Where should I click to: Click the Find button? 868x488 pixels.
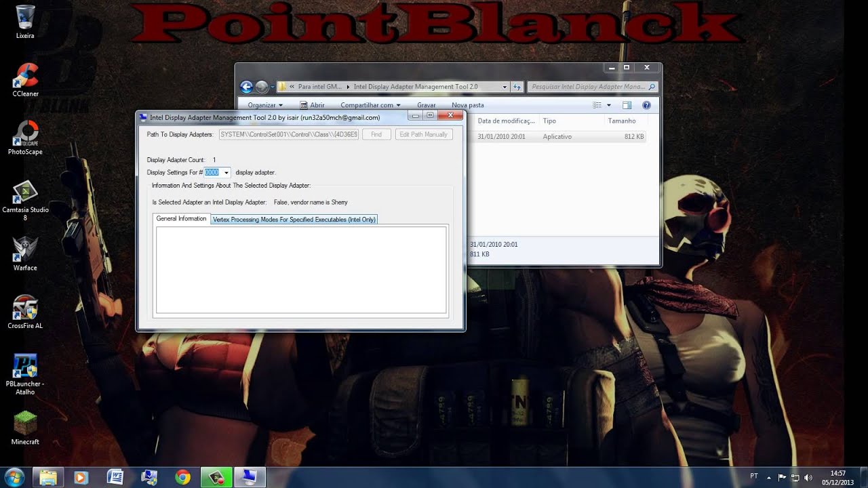coord(376,134)
